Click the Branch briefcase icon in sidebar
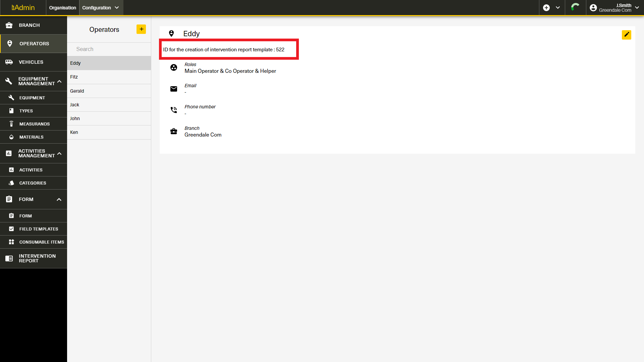 9,25
